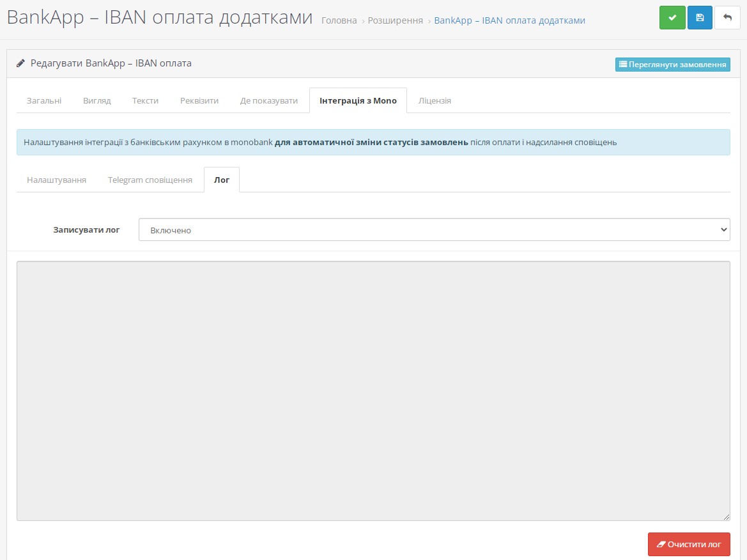Click the blue floppy disk save icon
Viewport: 747px width, 560px height.
tap(700, 18)
